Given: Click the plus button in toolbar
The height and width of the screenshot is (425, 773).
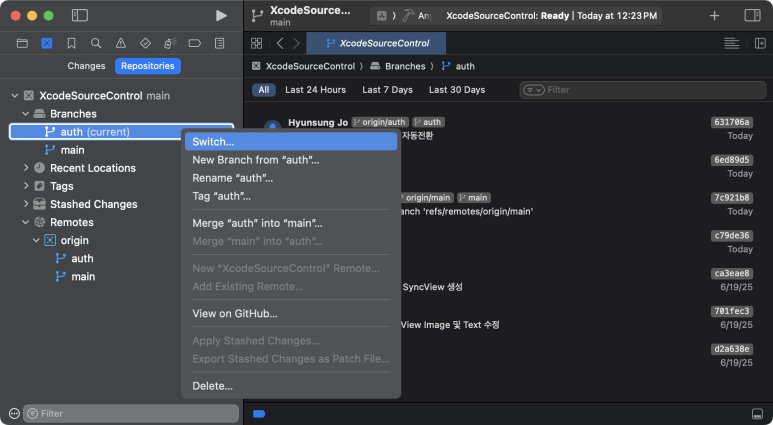Looking at the screenshot, I should [x=714, y=16].
